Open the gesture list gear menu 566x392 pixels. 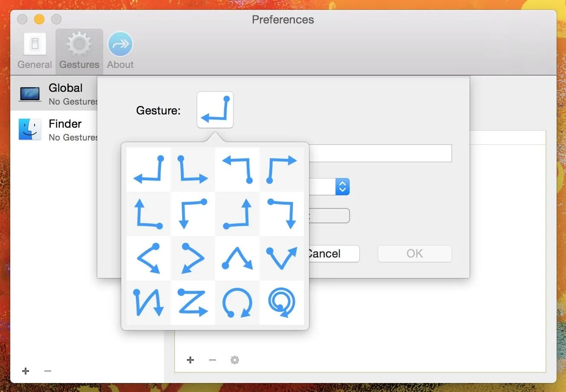(x=235, y=360)
